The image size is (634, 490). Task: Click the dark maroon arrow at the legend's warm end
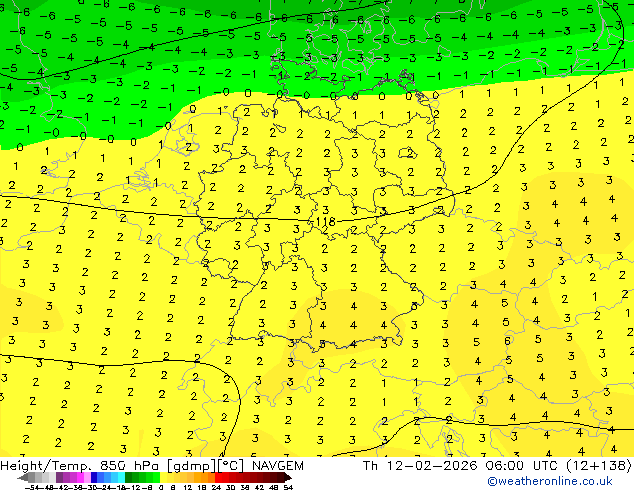[288, 478]
